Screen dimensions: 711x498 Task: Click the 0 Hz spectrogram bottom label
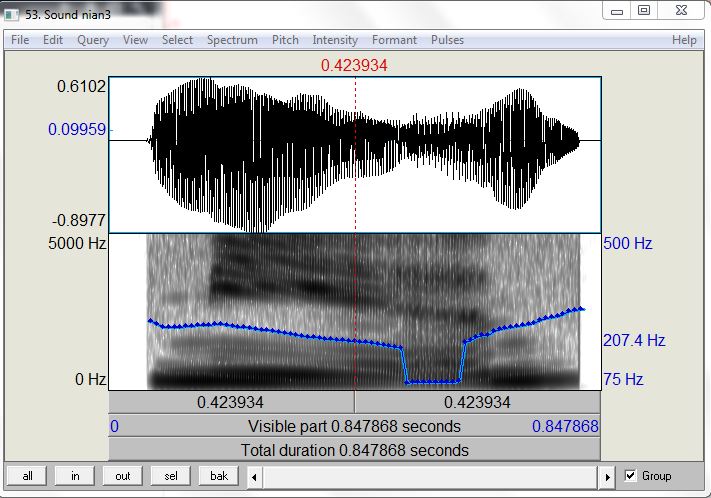tap(90, 379)
